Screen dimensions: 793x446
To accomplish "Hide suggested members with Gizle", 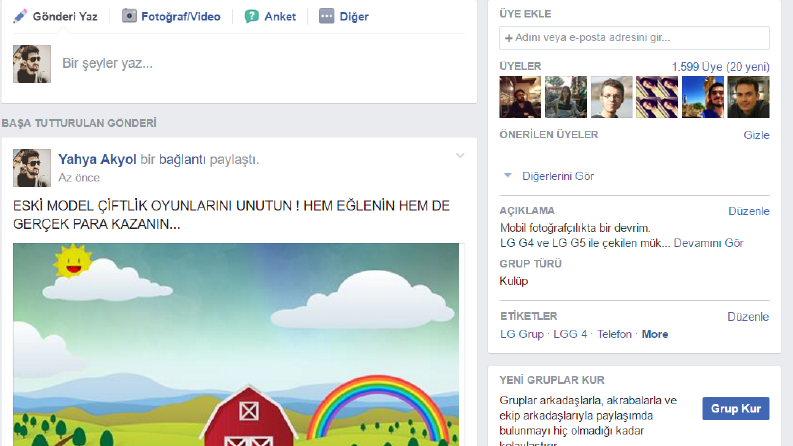I will click(x=756, y=135).
